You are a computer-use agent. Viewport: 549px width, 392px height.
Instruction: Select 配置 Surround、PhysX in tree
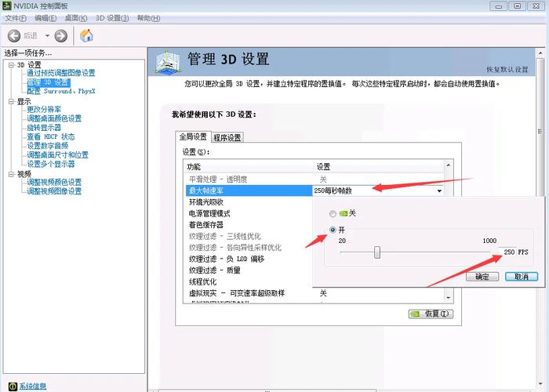tap(61, 91)
